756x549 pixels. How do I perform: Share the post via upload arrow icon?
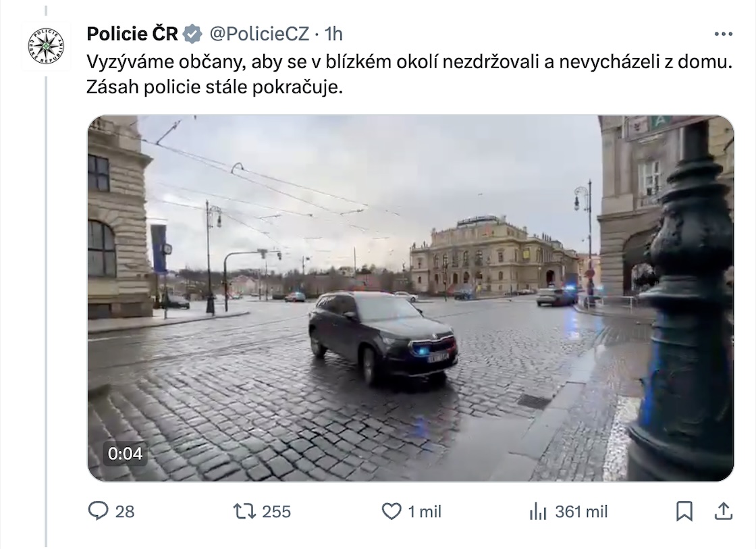click(723, 511)
